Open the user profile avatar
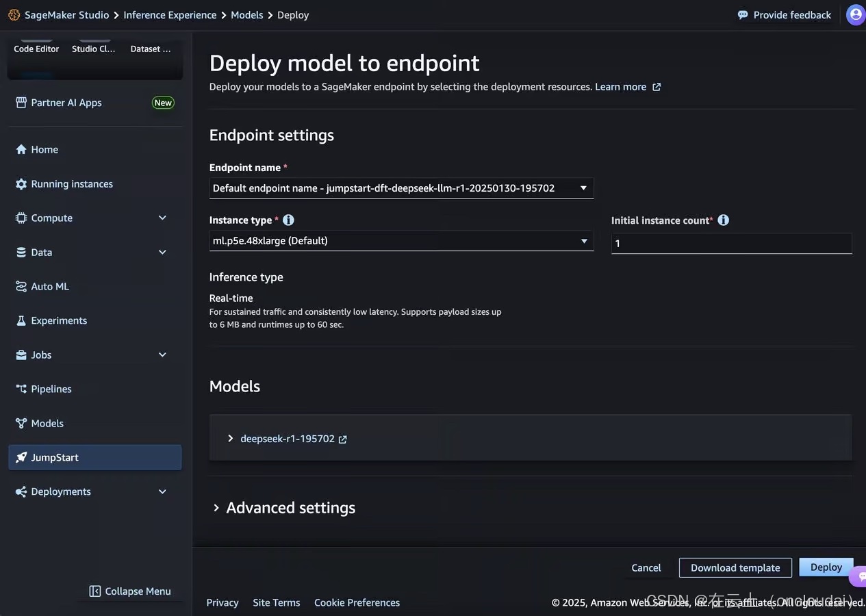 pyautogui.click(x=856, y=14)
